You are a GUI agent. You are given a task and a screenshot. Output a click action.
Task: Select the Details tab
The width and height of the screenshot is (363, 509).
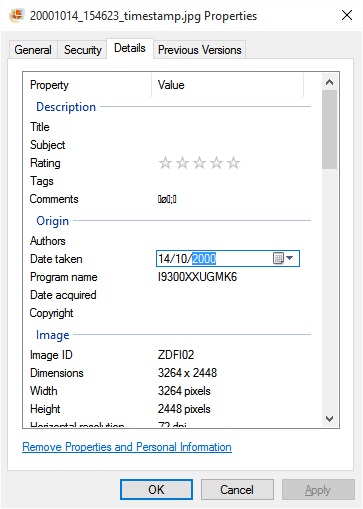pos(130,48)
